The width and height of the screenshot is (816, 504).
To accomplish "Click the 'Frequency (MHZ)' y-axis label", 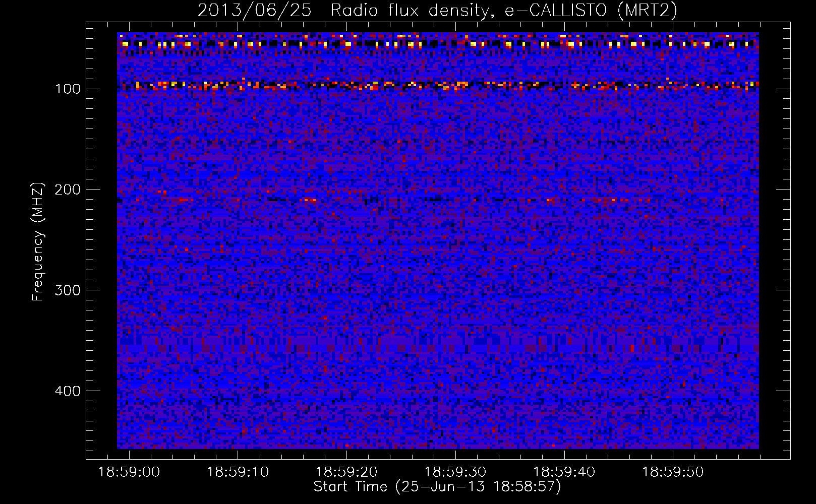I will pos(38,241).
